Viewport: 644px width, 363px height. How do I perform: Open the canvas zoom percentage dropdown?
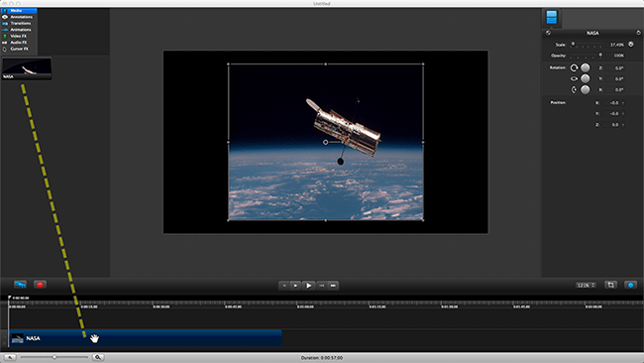586,286
